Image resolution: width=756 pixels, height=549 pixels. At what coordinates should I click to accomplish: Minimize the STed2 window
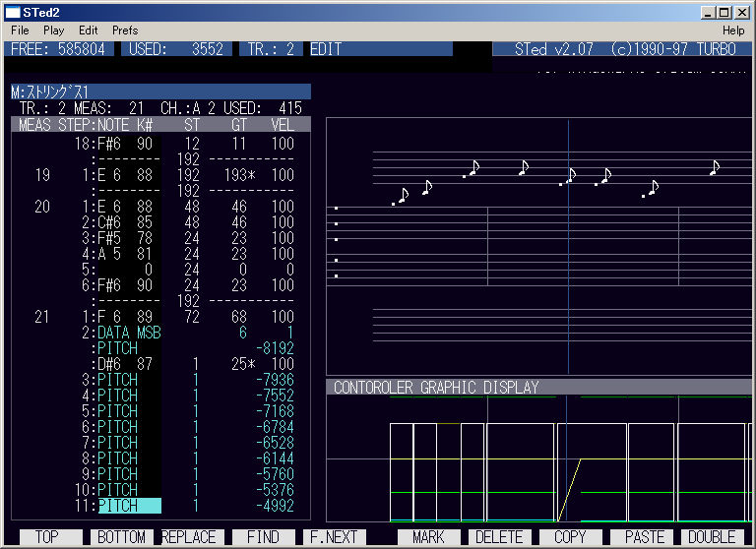coord(708,13)
